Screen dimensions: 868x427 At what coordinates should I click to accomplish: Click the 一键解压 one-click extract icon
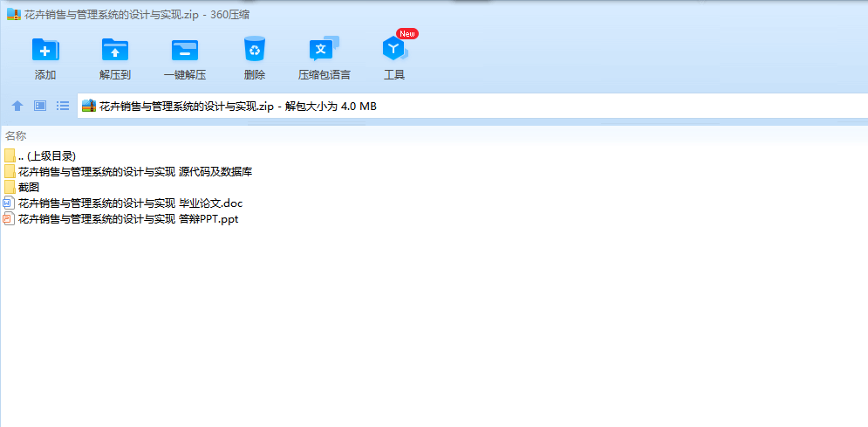185,50
